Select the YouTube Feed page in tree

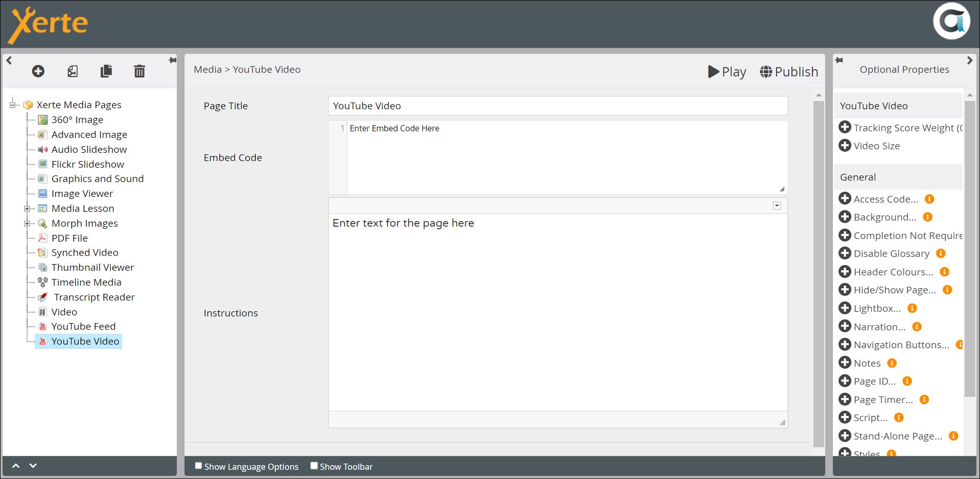pos(83,326)
